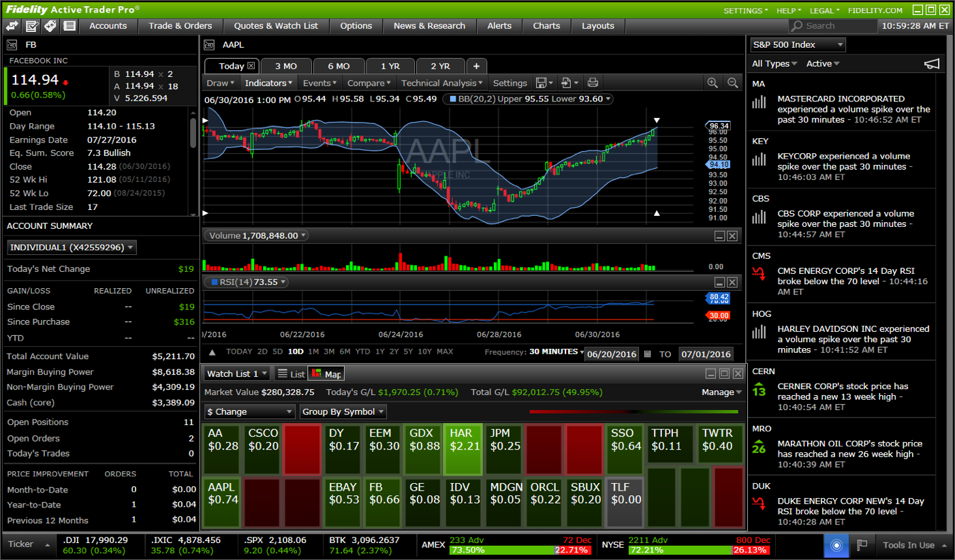Open the Technical Analysis menu

(443, 83)
